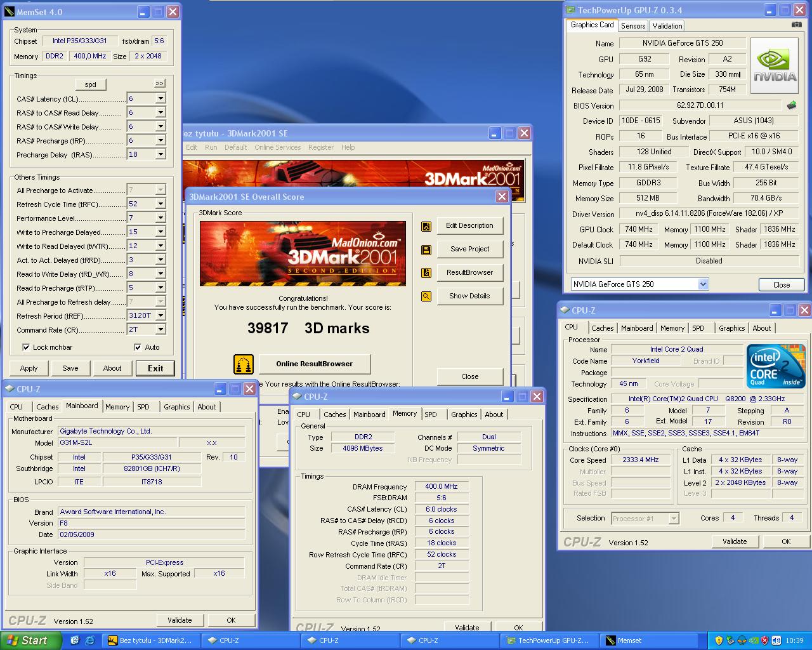The height and width of the screenshot is (650, 812).
Task: Click the spd button in MemSet
Action: pos(91,84)
